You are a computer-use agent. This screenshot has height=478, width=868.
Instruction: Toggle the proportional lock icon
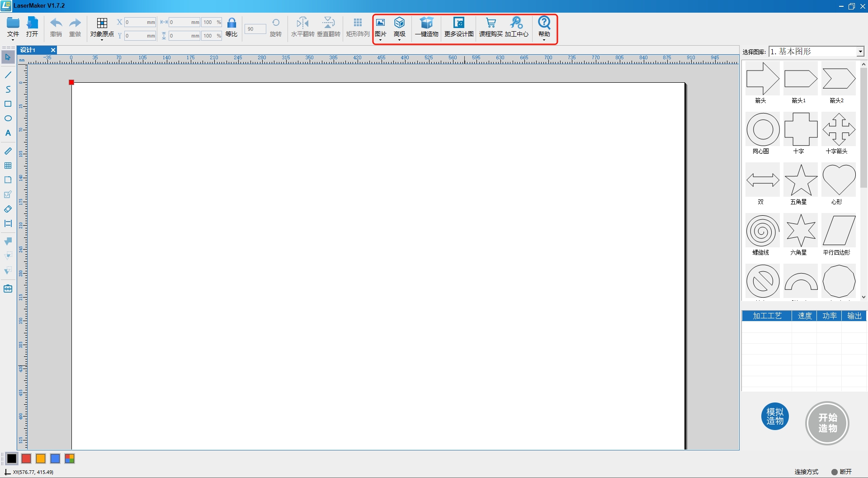(x=231, y=24)
